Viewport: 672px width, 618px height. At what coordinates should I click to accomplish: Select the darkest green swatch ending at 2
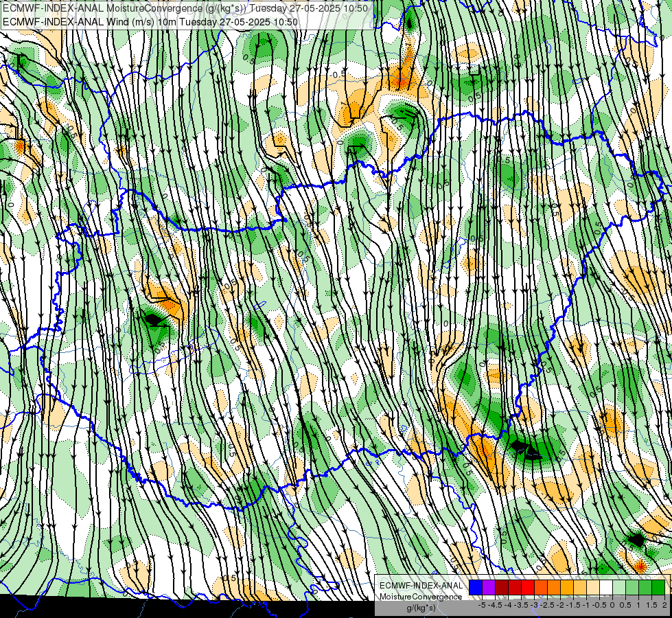[x=658, y=587]
